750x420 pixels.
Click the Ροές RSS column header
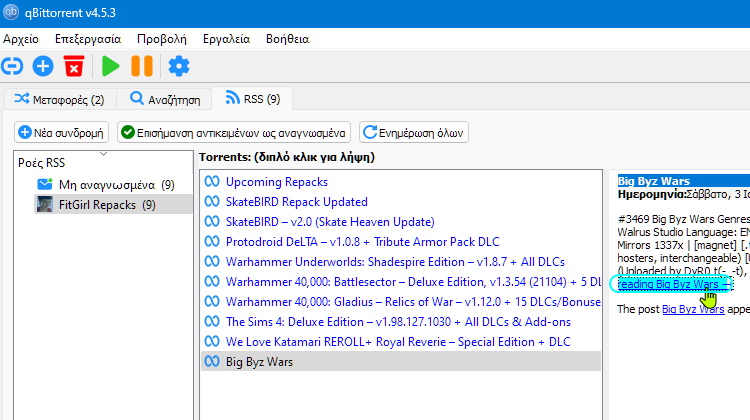(x=103, y=163)
